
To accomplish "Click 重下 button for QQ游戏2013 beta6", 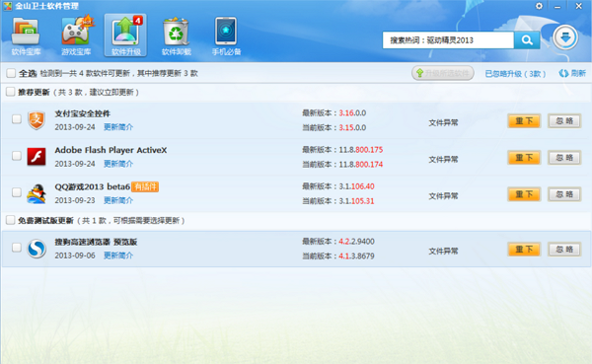I will coord(524,194).
